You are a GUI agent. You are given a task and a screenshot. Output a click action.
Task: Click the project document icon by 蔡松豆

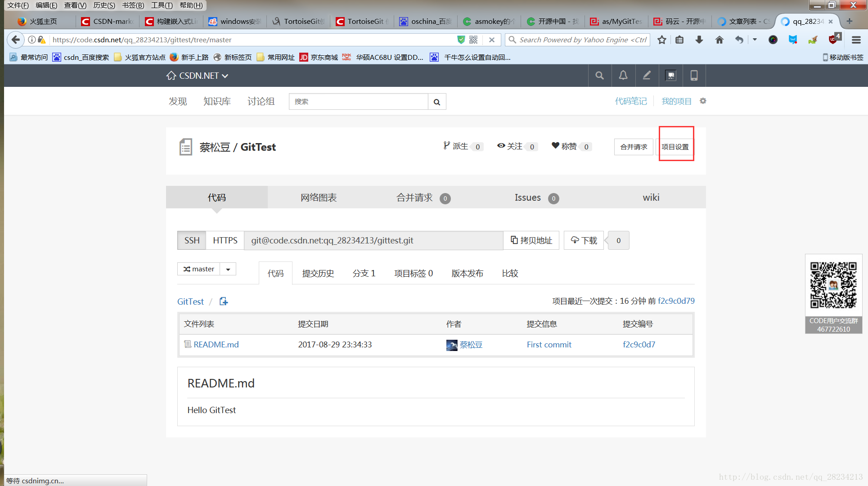coord(185,147)
